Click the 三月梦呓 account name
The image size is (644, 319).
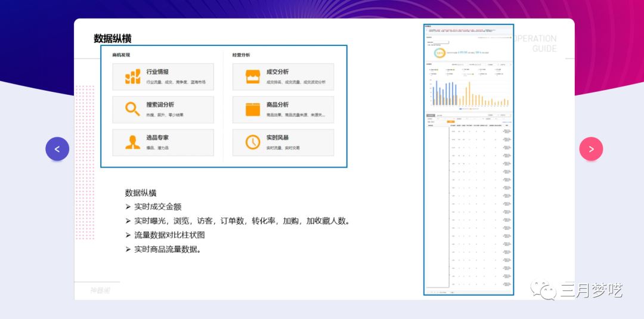(591, 290)
